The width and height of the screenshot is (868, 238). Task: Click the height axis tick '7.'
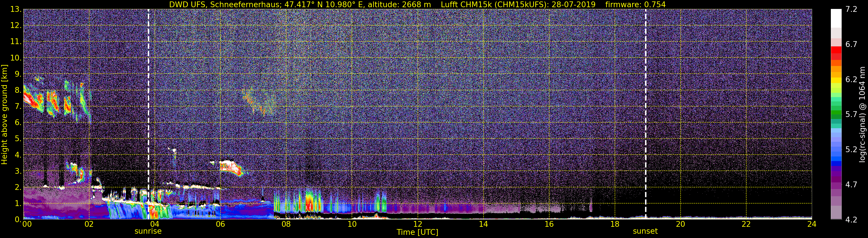[18, 107]
